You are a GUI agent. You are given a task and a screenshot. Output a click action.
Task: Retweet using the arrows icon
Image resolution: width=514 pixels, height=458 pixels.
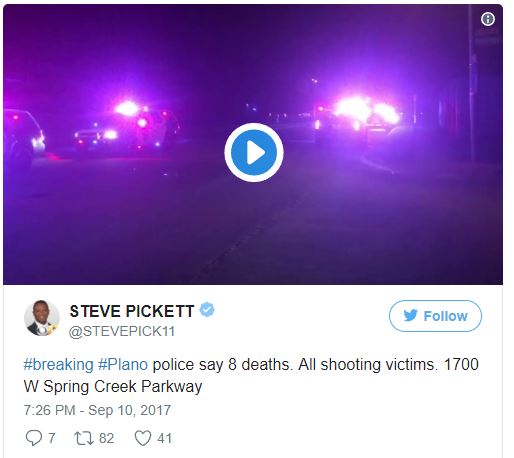point(84,438)
